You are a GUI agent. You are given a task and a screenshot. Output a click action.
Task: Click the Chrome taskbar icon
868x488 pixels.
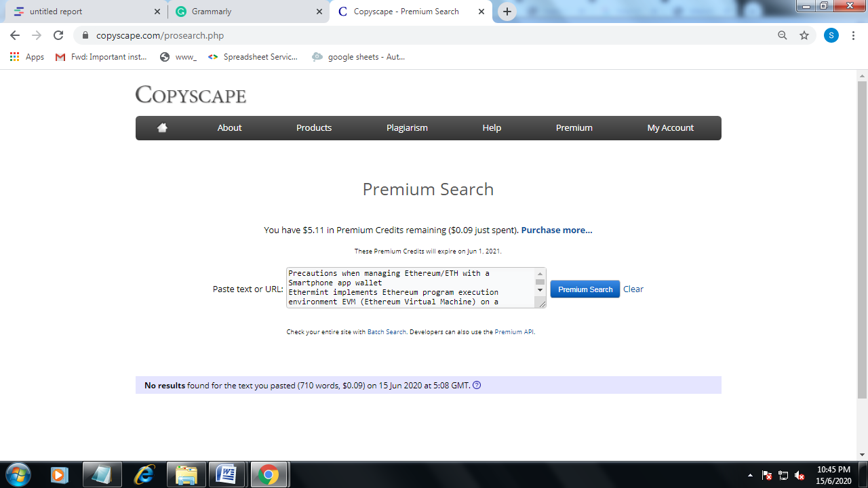(x=269, y=475)
